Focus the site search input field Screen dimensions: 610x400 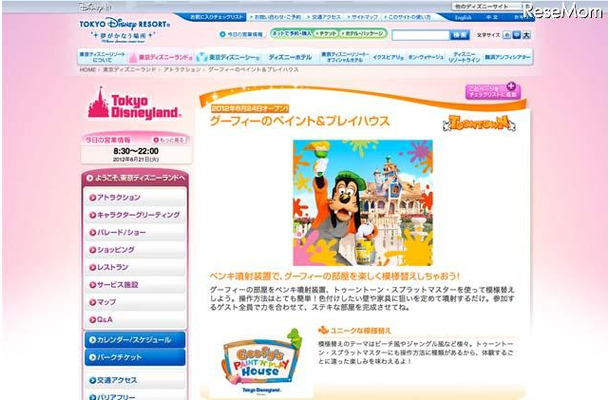(x=421, y=35)
